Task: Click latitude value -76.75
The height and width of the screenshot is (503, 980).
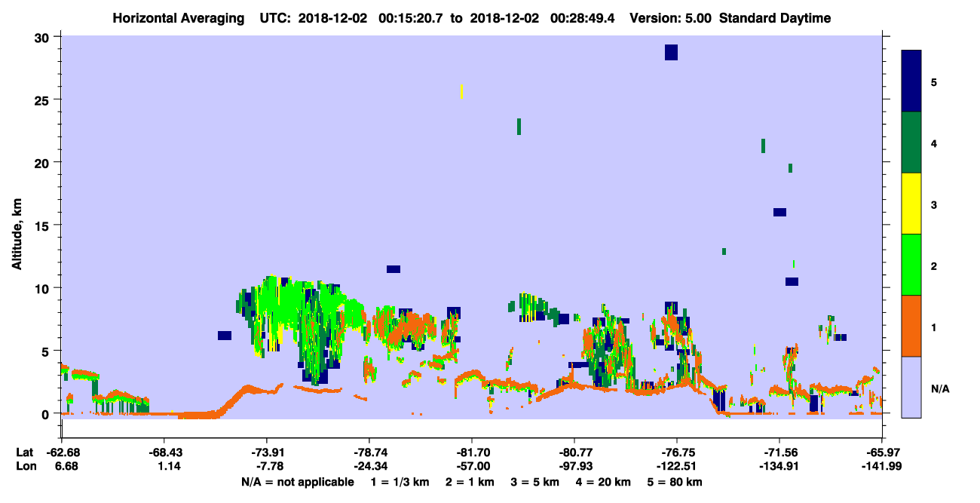Action: (677, 452)
